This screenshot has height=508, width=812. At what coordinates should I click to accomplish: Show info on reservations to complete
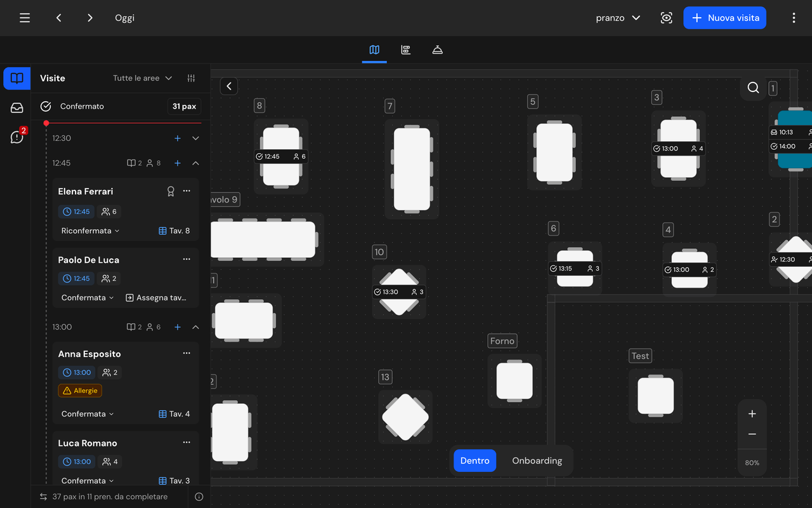(199, 497)
